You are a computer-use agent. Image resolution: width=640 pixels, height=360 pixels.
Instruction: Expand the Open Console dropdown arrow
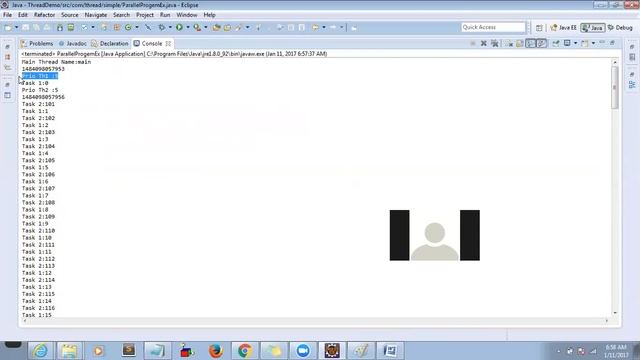click(593, 43)
